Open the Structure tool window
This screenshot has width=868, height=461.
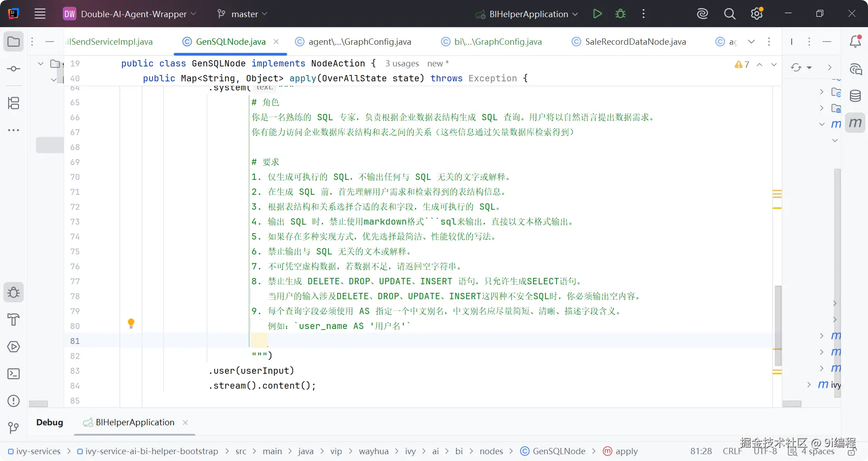point(14,103)
